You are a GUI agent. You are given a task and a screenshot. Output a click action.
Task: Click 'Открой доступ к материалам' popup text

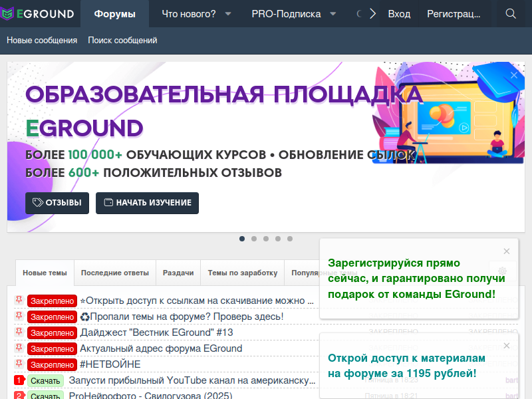(x=406, y=366)
